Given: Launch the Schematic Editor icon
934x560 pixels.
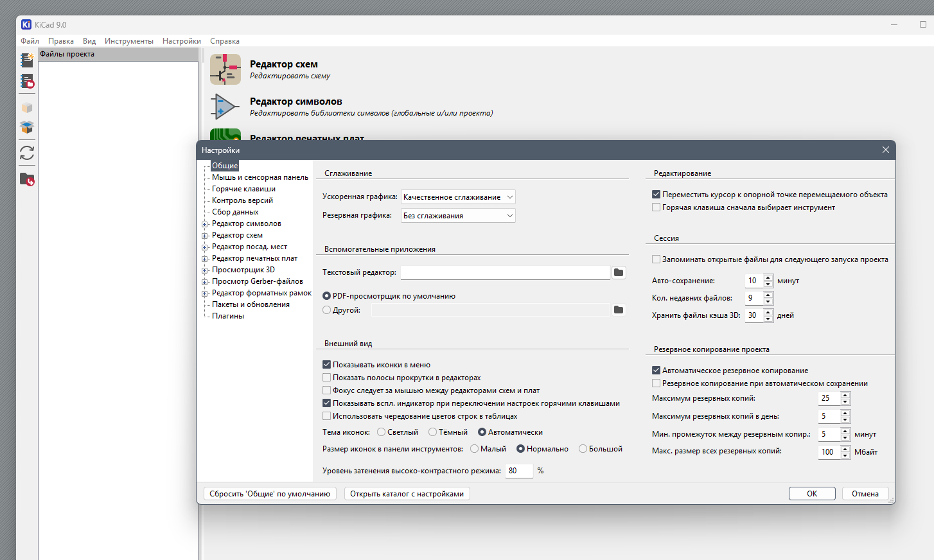Looking at the screenshot, I should (225, 69).
